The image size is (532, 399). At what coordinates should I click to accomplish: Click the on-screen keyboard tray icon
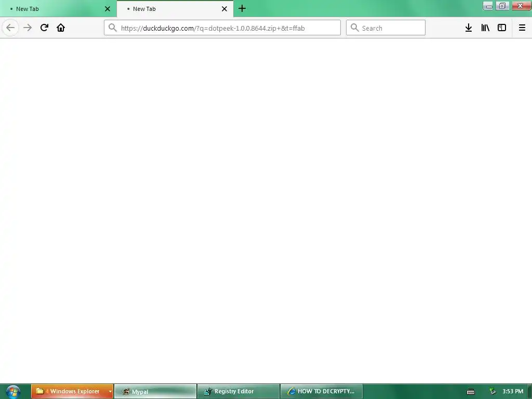tap(471, 392)
